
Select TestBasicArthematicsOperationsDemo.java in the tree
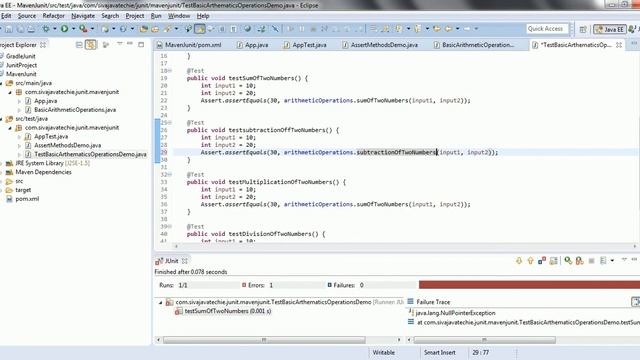tap(90, 154)
